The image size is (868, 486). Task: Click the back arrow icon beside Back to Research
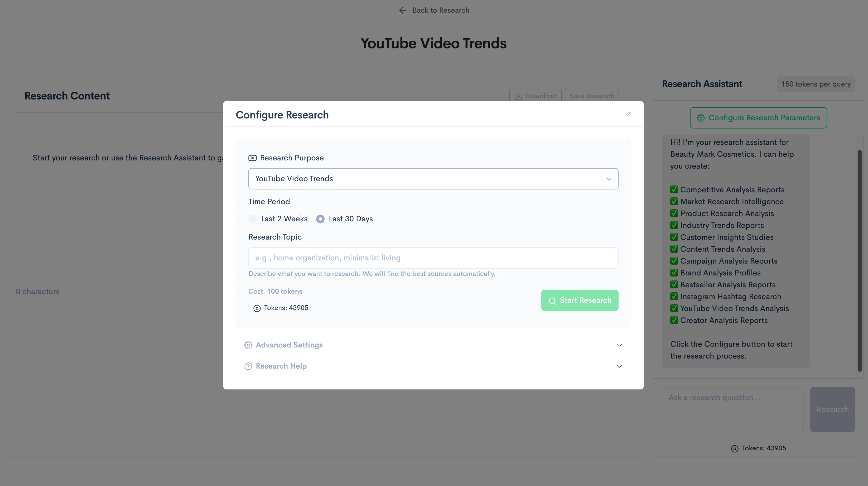tap(403, 10)
